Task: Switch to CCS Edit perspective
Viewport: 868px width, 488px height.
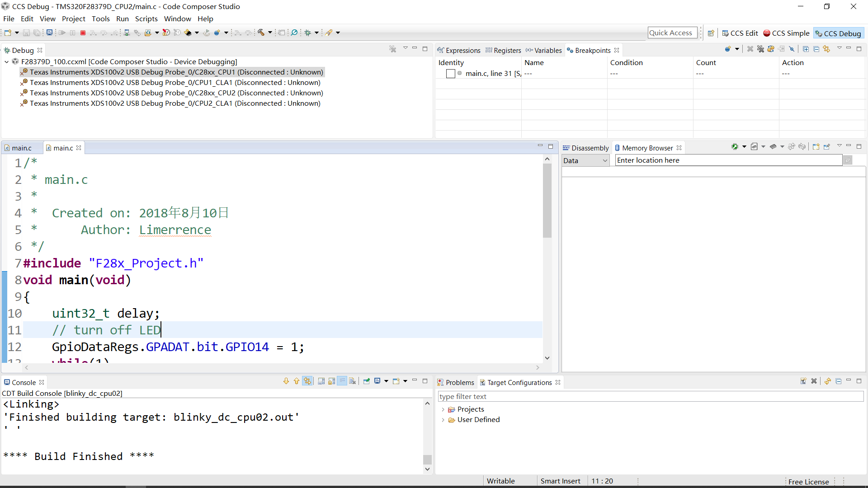Action: pos(740,33)
